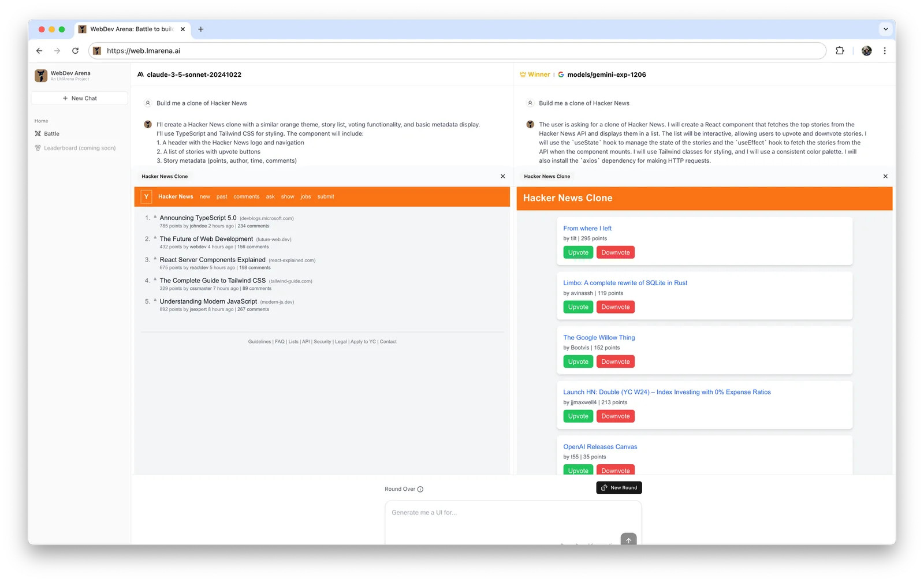
Task: Open the Home sidebar item
Action: (41, 121)
